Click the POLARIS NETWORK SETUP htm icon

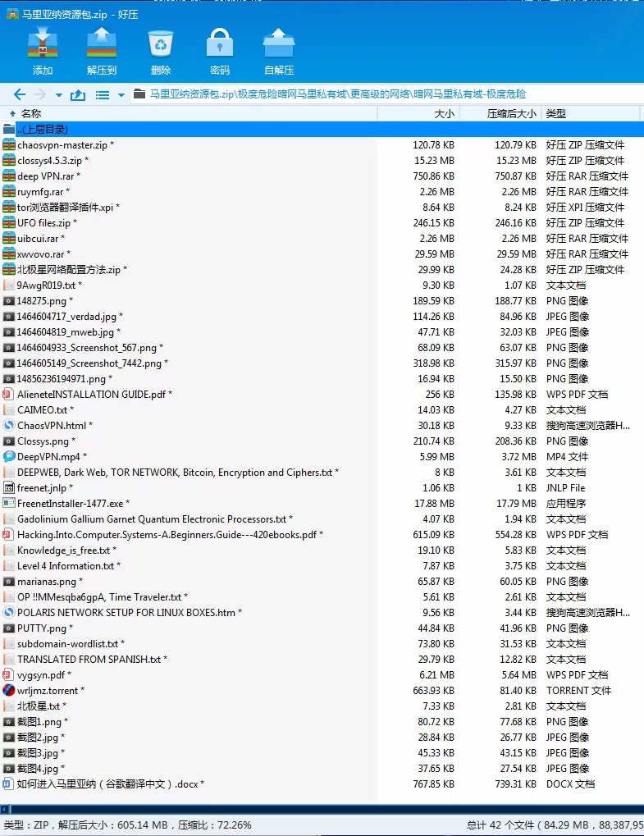pos(8,612)
